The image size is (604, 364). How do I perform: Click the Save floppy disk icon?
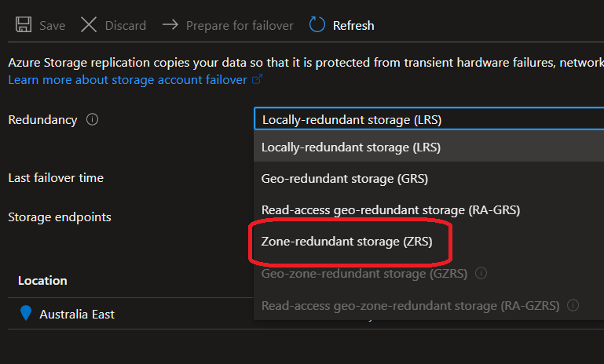[x=24, y=25]
